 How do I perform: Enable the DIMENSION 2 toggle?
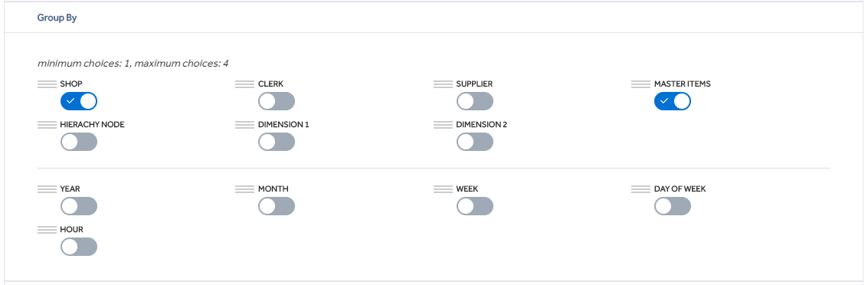point(474,142)
